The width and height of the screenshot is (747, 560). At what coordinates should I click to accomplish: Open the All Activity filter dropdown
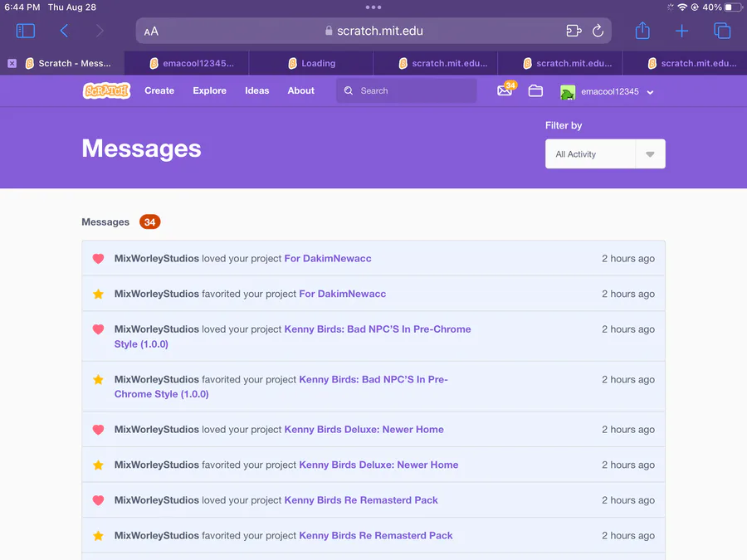[605, 153]
